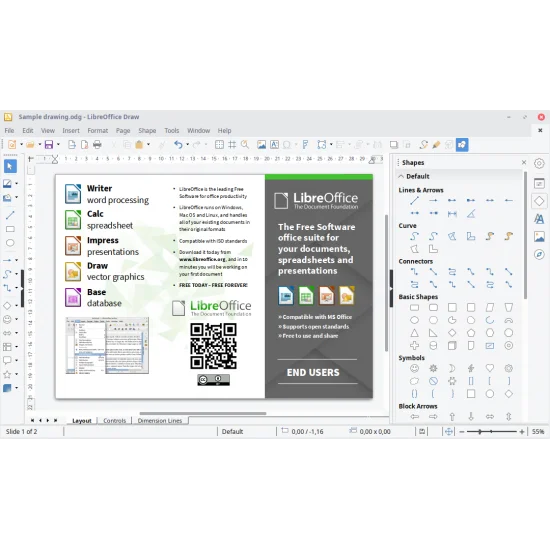The width and height of the screenshot is (550, 550).
Task: Open the Transformations dropdown arrow
Action: point(331,145)
